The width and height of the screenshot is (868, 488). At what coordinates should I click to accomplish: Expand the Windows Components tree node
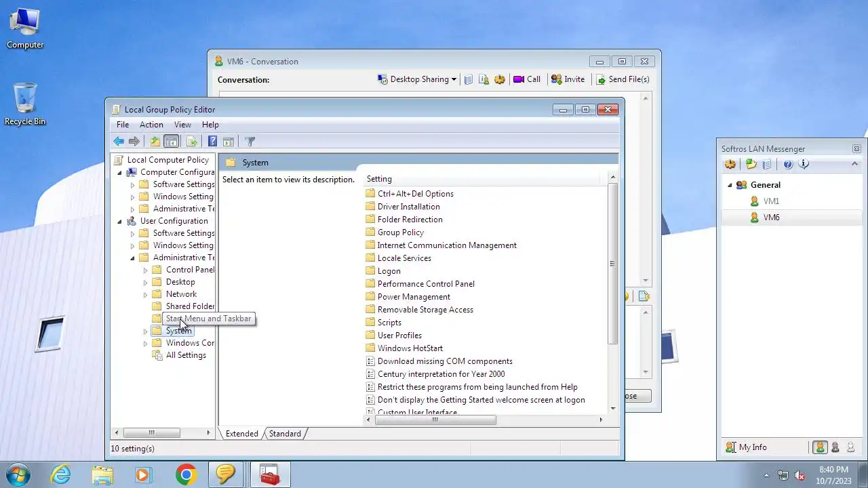coord(145,343)
